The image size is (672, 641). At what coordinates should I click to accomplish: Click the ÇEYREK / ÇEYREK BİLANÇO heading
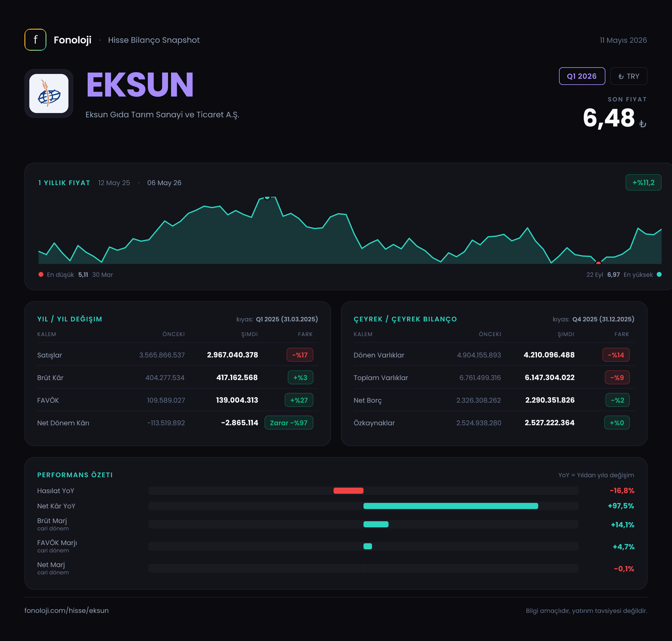(x=405, y=319)
